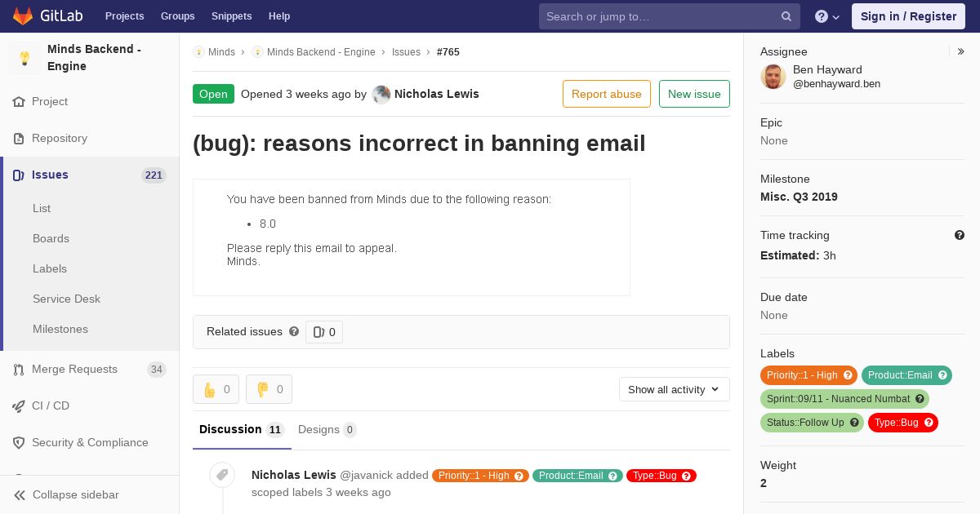Click help icon on Type::Bug sidebar label
Viewport: 980px width, 514px height.
click(x=929, y=423)
